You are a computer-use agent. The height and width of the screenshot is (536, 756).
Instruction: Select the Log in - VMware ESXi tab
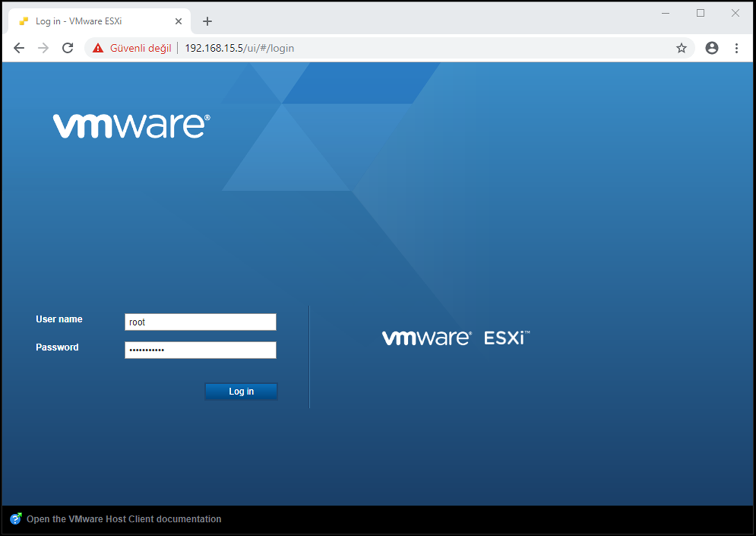tap(99, 21)
